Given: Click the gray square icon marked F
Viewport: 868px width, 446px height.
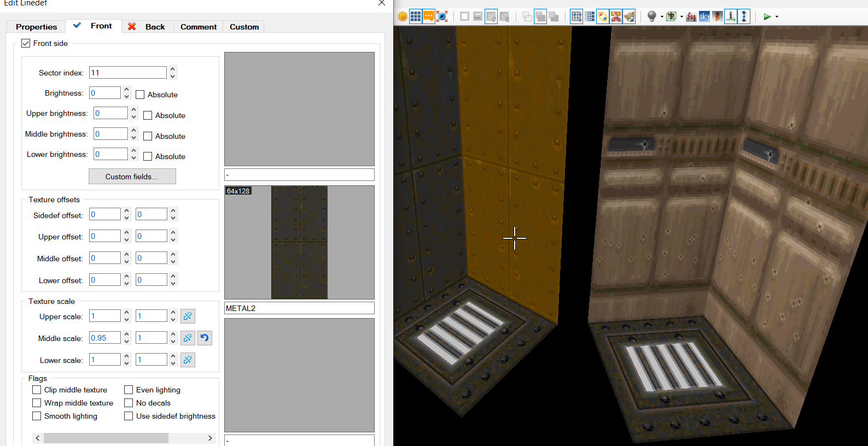Looking at the screenshot, I should point(491,16).
